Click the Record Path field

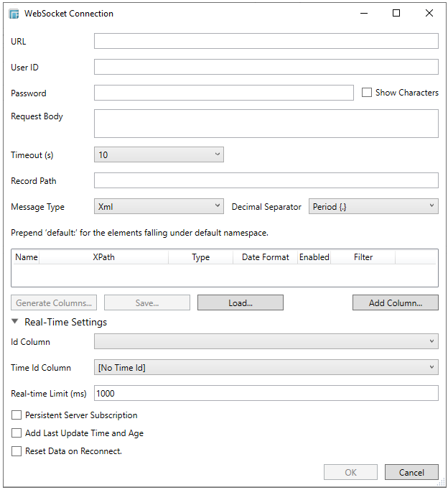pos(266,180)
